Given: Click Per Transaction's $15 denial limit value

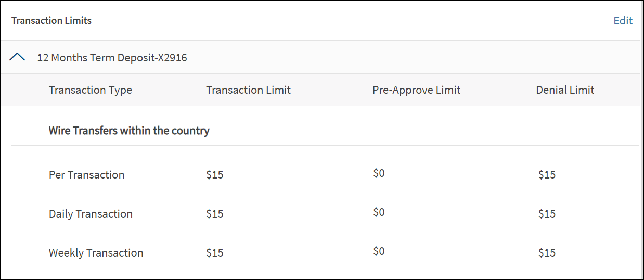Looking at the screenshot, I should (547, 175).
